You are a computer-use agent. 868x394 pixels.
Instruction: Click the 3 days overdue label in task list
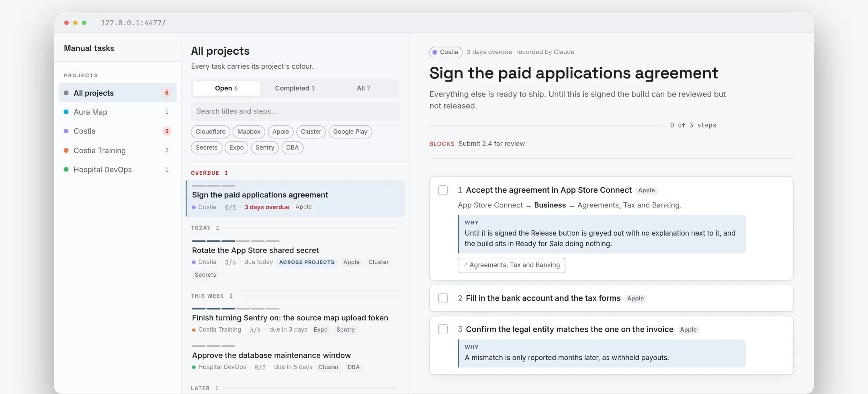tap(267, 207)
